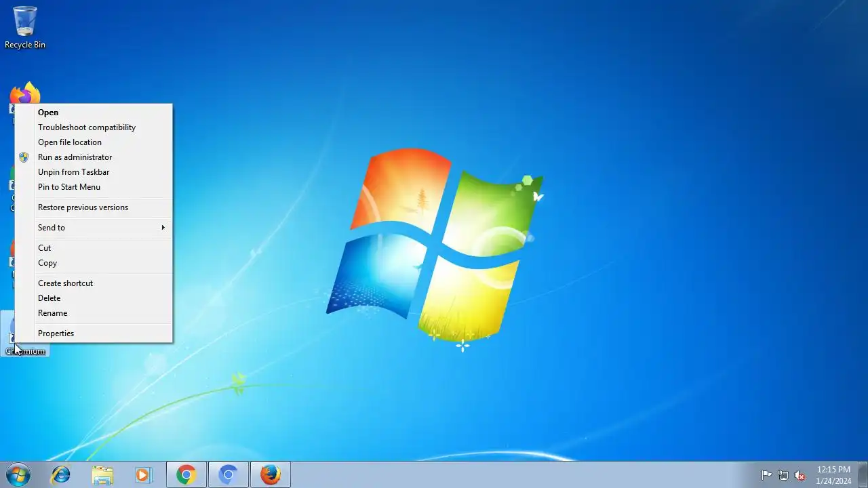Open the Recycle Bin desktop icon
Screen dimensions: 868x488
(x=24, y=27)
